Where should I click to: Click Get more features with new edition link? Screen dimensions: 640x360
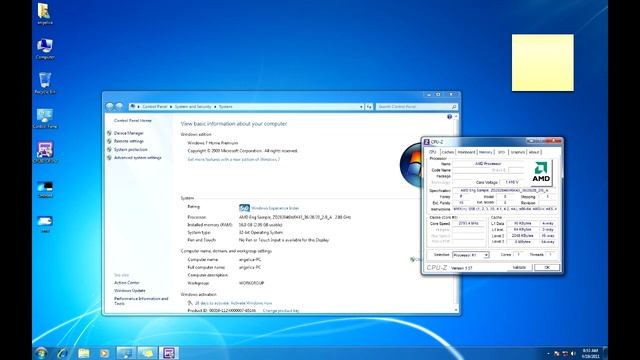(233, 160)
